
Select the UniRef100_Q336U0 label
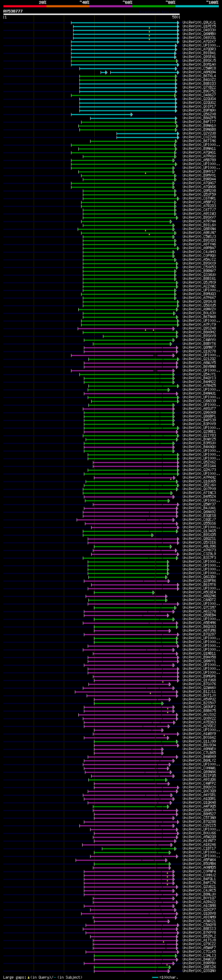[x=199, y=275]
